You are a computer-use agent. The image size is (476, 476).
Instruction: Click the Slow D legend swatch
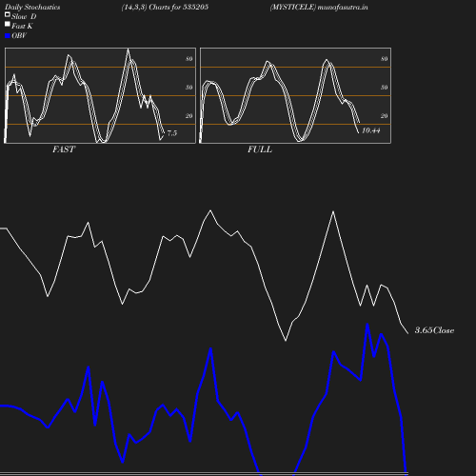coord(8,14)
